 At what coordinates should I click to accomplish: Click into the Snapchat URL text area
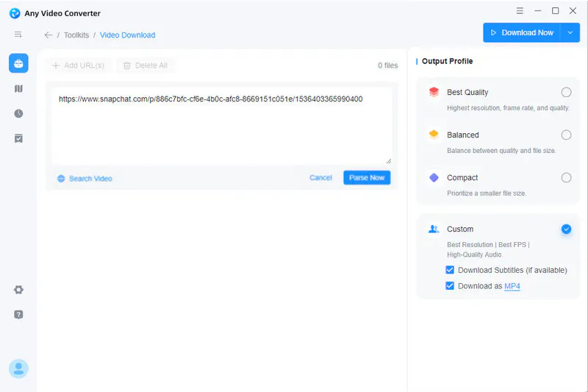tap(222, 126)
